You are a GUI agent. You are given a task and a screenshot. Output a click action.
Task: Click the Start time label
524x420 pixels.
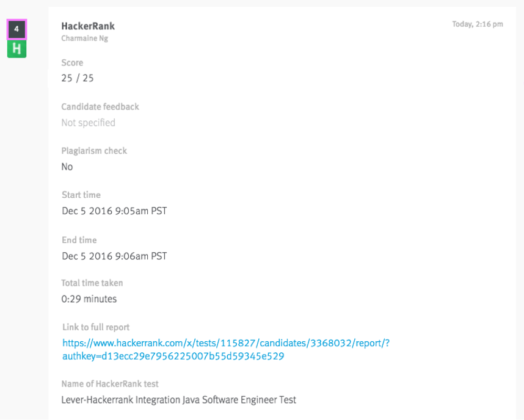click(x=81, y=195)
